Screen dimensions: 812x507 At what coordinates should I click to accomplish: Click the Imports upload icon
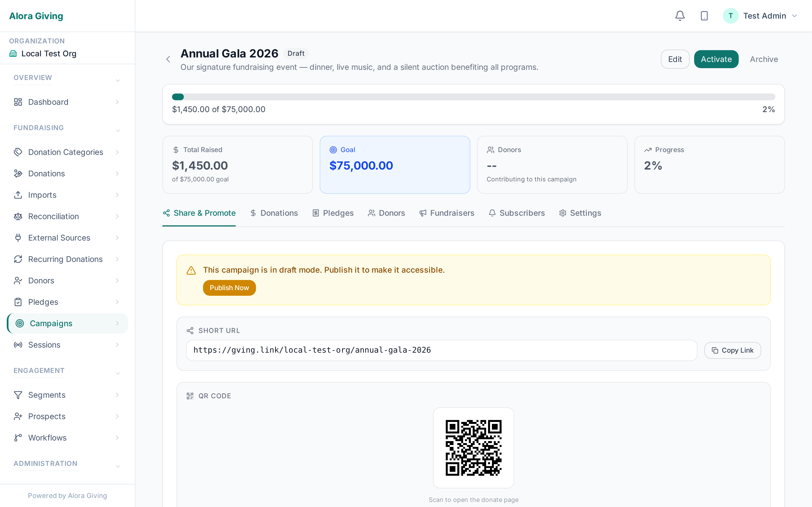coord(18,195)
